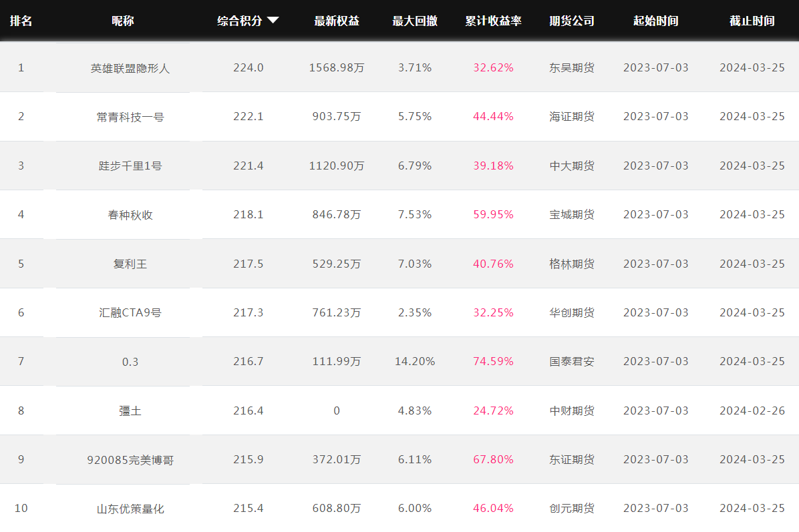Click equity value 372.01万
The height and width of the screenshot is (532, 799).
coord(336,459)
